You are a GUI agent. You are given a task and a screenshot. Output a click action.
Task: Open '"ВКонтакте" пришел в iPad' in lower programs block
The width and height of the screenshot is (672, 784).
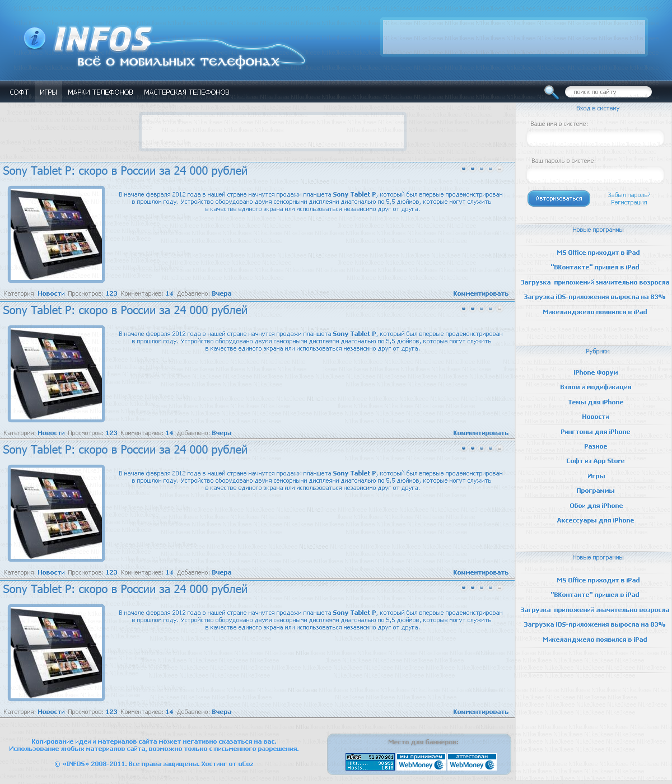(595, 595)
